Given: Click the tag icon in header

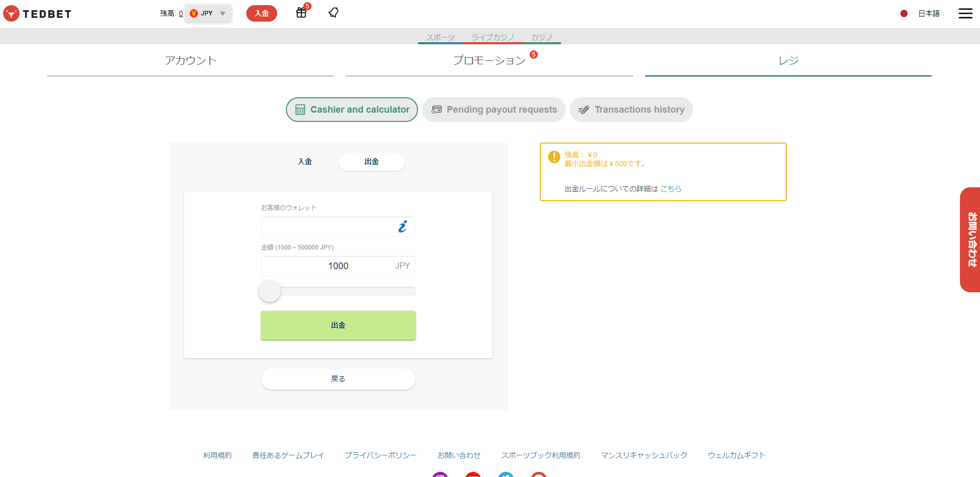Looking at the screenshot, I should click(x=333, y=13).
